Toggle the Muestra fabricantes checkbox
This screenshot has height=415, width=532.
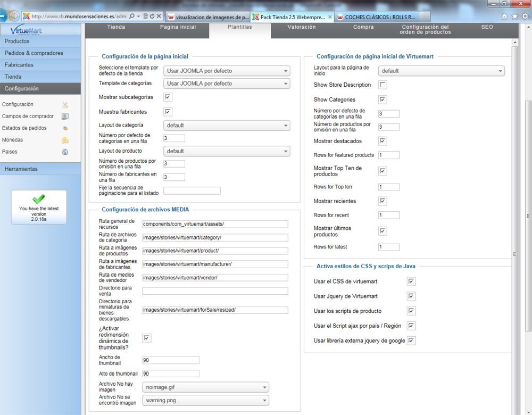click(168, 112)
